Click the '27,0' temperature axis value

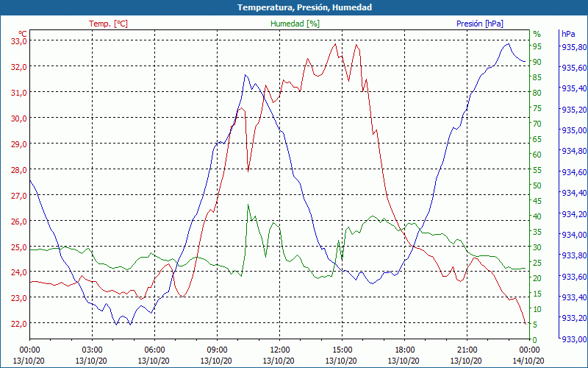(x=19, y=196)
